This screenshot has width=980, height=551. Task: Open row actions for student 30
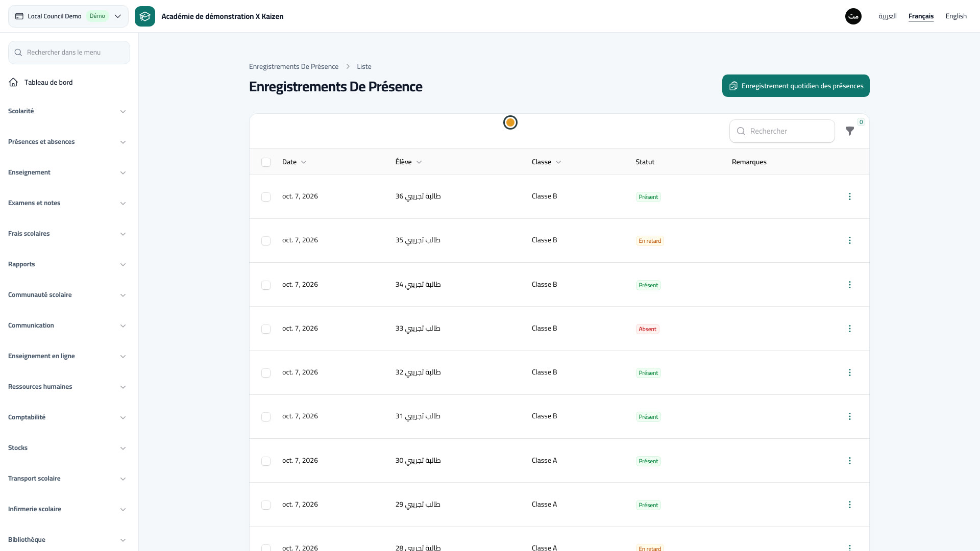[x=850, y=461]
